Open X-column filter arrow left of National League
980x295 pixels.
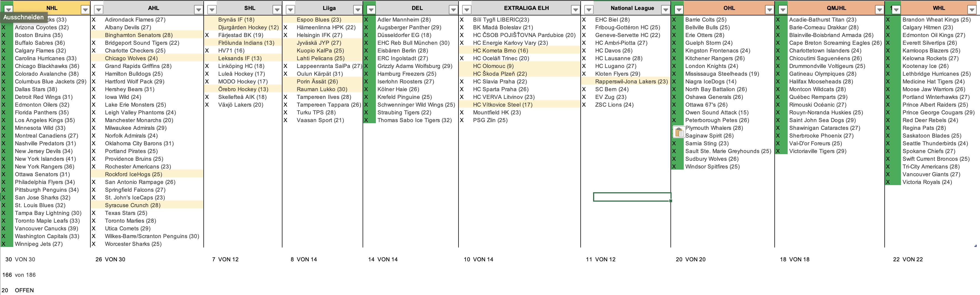pos(589,9)
